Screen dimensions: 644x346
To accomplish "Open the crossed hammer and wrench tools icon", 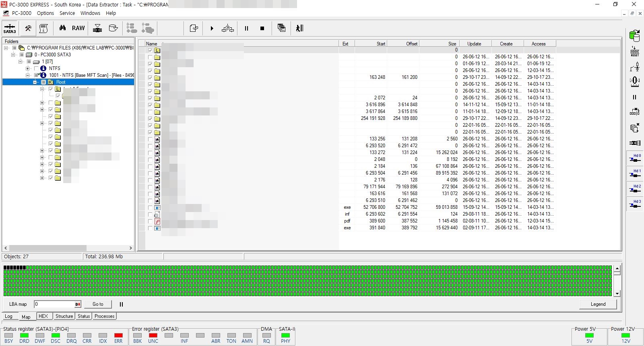I will click(28, 28).
